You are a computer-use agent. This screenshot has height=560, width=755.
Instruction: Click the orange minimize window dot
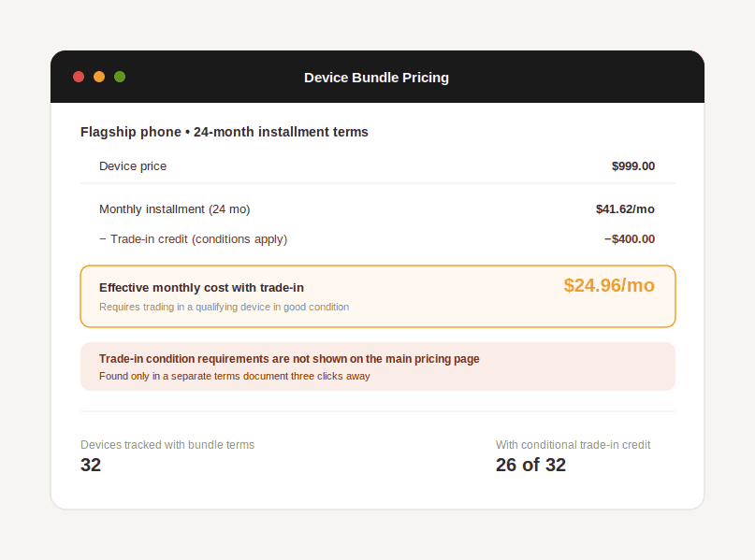pos(99,77)
